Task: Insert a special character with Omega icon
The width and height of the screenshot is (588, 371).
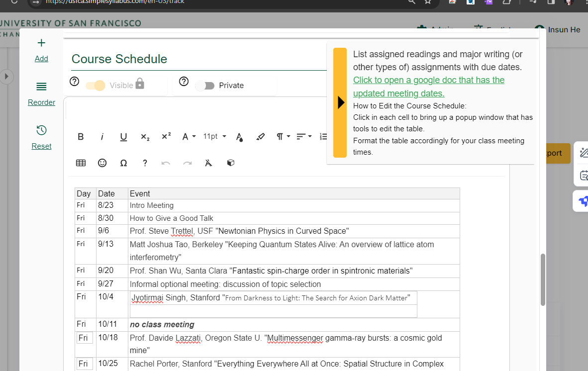Action: point(123,163)
